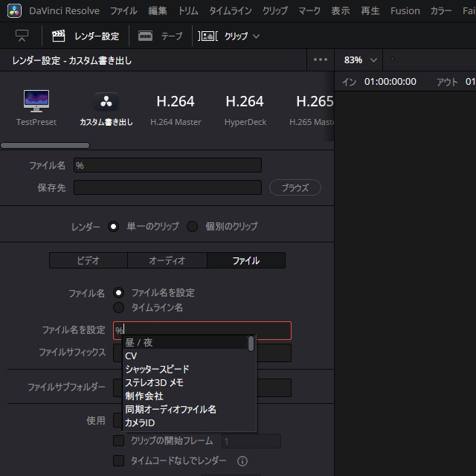
Task: Click the info icon beside タイムコードなしでレンダー
Action: coord(242,461)
